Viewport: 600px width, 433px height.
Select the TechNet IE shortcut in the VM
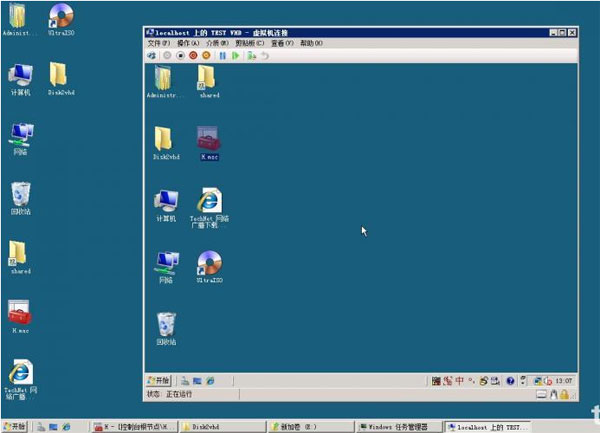211,201
